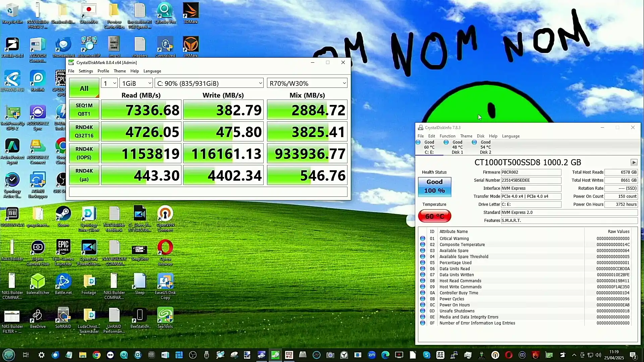Start the SEQ1M Q8T1 test
The width and height of the screenshot is (644, 362).
pyautogui.click(x=84, y=110)
